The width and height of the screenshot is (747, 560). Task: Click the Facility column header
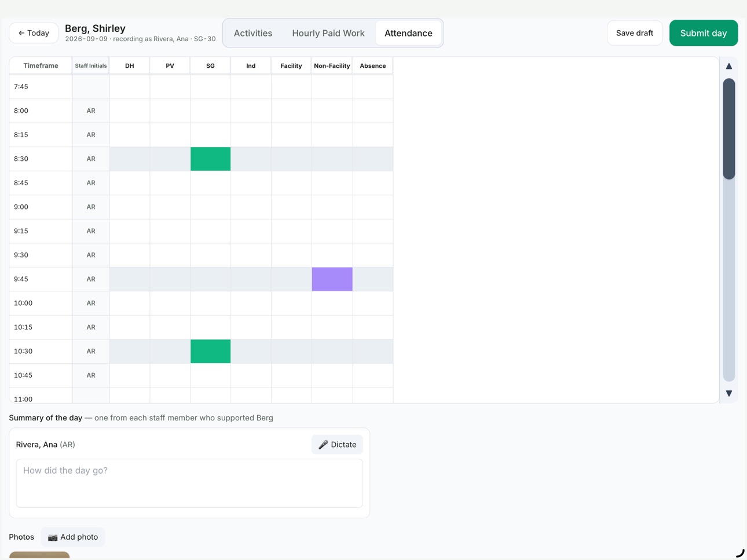click(x=291, y=66)
